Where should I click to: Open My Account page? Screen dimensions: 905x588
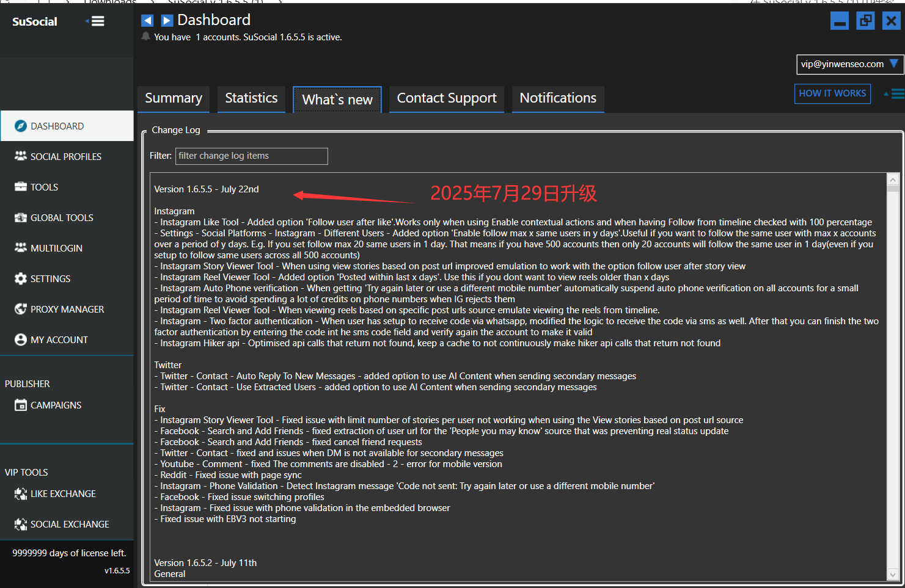click(x=67, y=339)
